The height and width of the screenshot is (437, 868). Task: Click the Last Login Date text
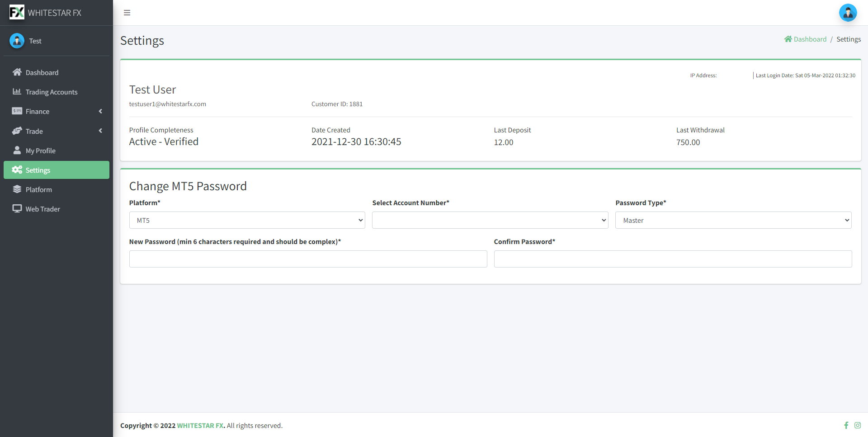click(x=806, y=75)
